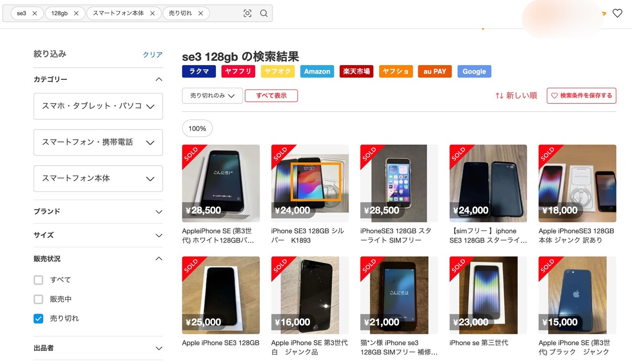Open the ¥18,000 iPhoneSE3 ジャンク listing thumbnail

pyautogui.click(x=577, y=183)
